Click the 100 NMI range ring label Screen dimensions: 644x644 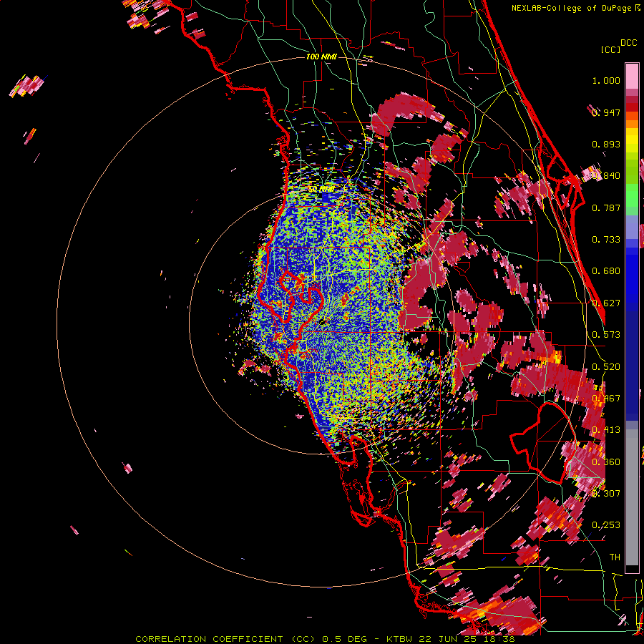(x=321, y=57)
